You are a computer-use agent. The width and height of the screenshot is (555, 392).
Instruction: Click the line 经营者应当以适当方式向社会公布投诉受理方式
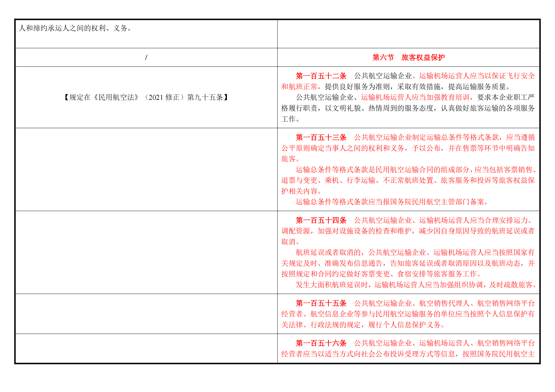[408, 354]
